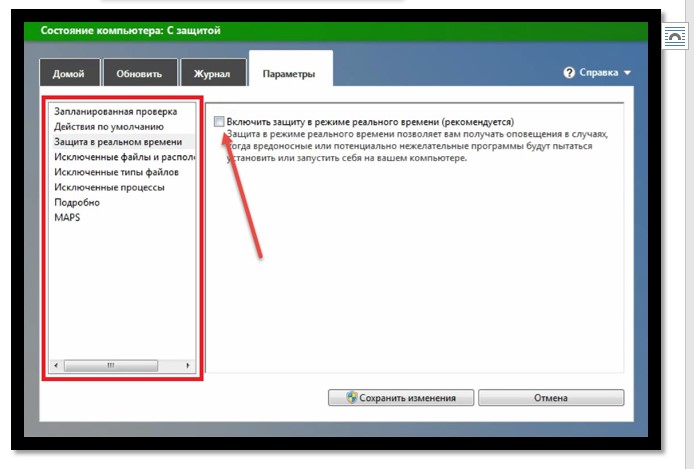Click the left scroll arrow of the list
Viewport: 694px width, 469px height.
coord(56,365)
